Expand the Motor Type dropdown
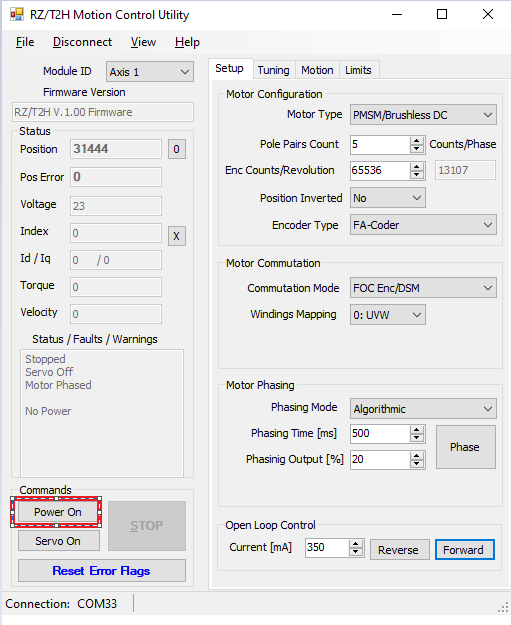The image size is (511, 625). pyautogui.click(x=423, y=115)
